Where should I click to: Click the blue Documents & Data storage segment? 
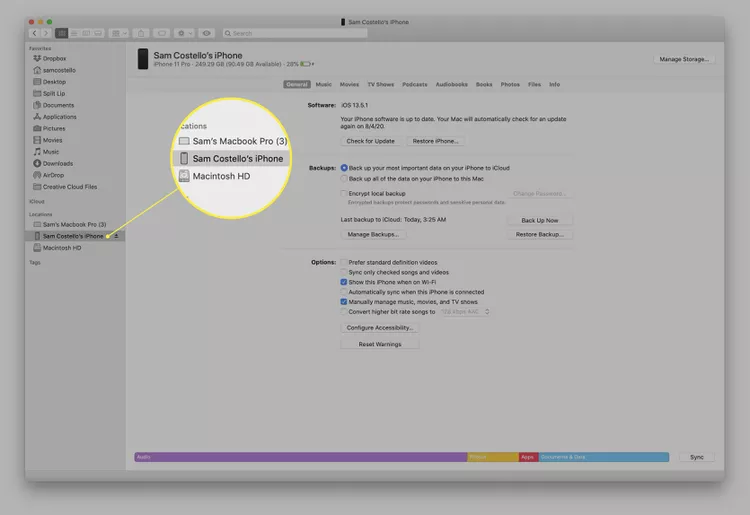click(604, 457)
